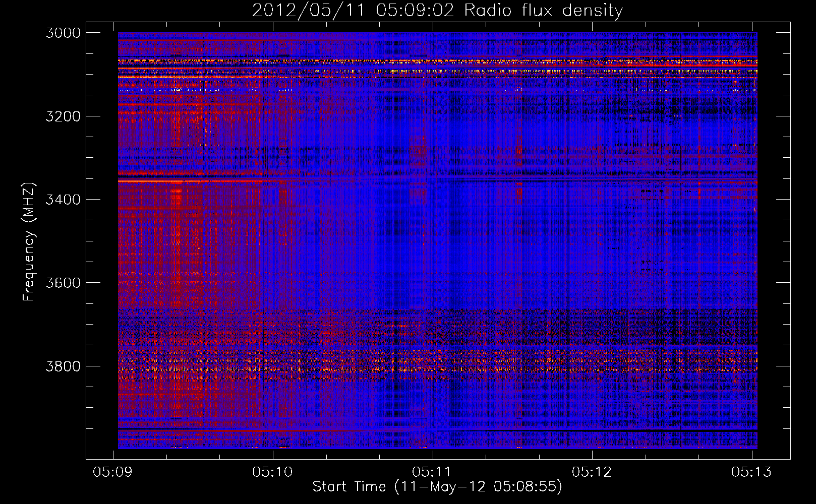Image resolution: width=816 pixels, height=504 pixels.
Task: Click the 3000 frequency axis label
Action: tap(63, 33)
